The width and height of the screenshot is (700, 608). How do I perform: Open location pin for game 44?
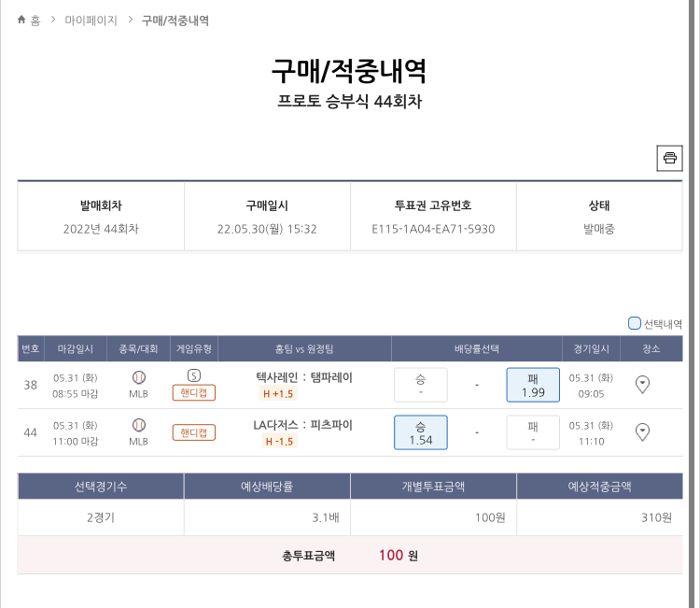(642, 432)
